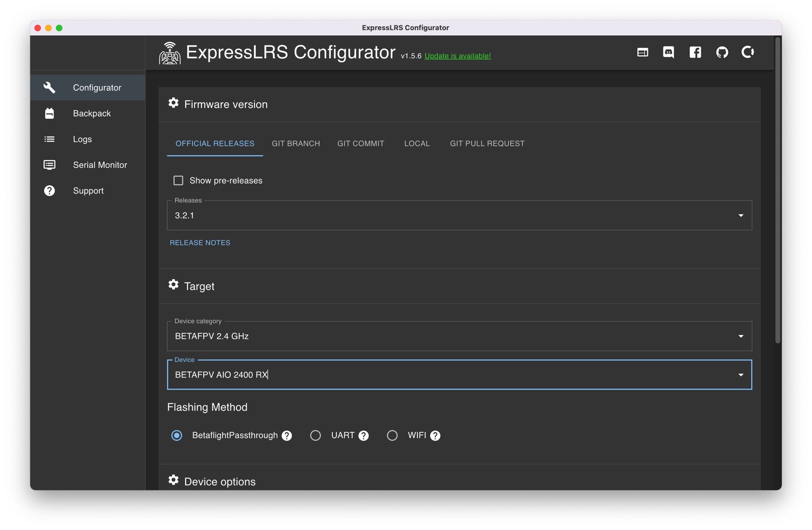
Task: Open the ExpressLRS website icon in header
Action: pyautogui.click(x=642, y=53)
